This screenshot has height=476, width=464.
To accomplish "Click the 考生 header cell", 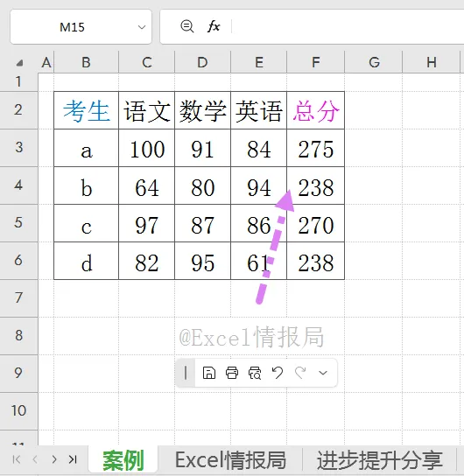I will point(87,110).
